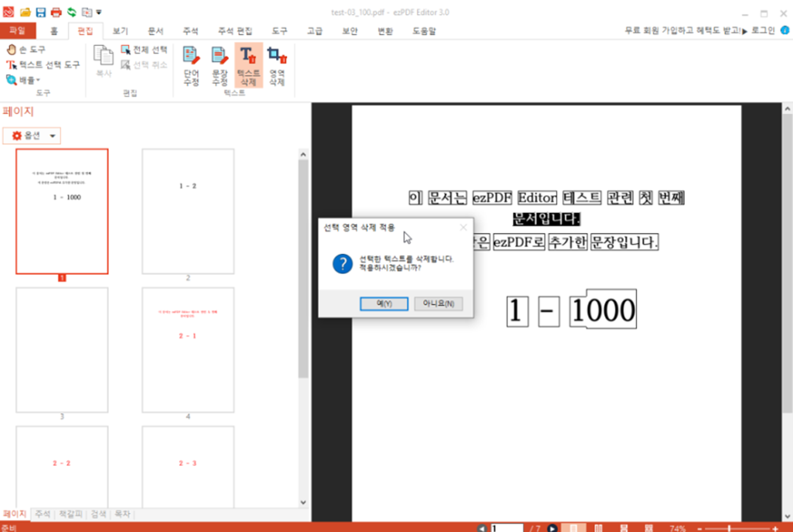Select continuous two-page view mode icon
This screenshot has height=532, width=793.
[x=649, y=528]
